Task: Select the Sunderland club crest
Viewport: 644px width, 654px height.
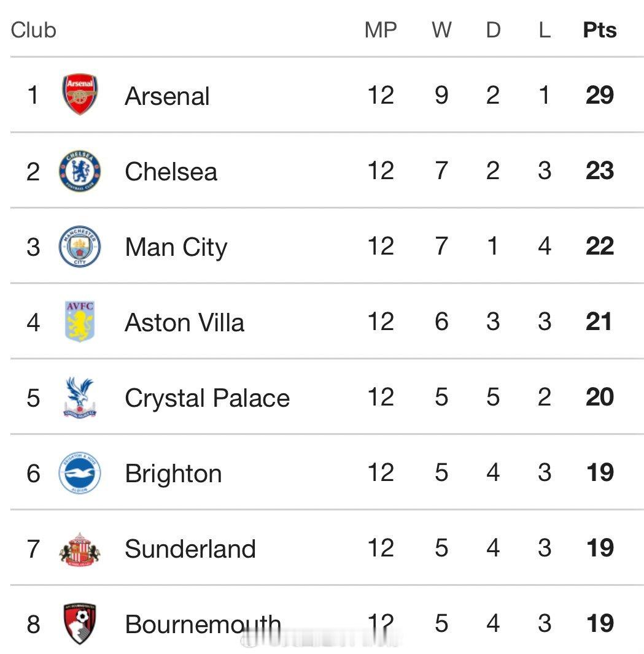Action: [80, 548]
